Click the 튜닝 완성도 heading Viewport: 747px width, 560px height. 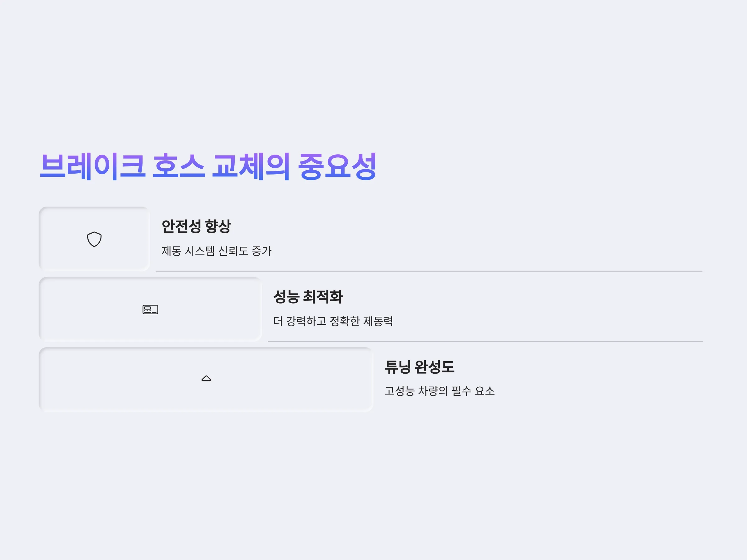[420, 366]
